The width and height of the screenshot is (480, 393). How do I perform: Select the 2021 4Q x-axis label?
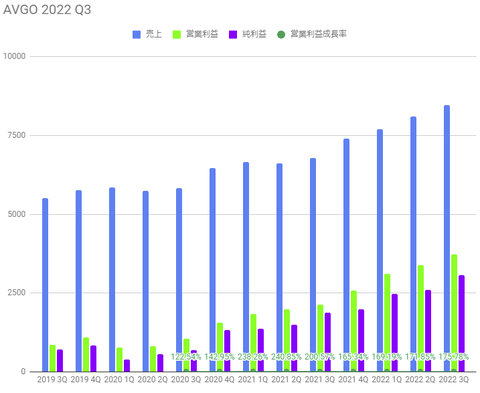point(353,379)
